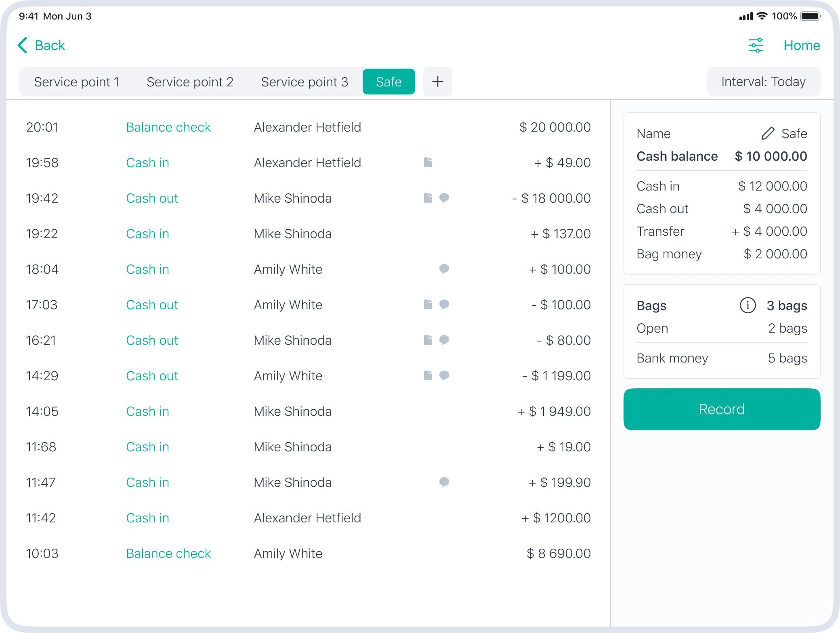840x633 pixels.
Task: Click the Transfer + $ 4 000.00 value
Action: point(769,231)
